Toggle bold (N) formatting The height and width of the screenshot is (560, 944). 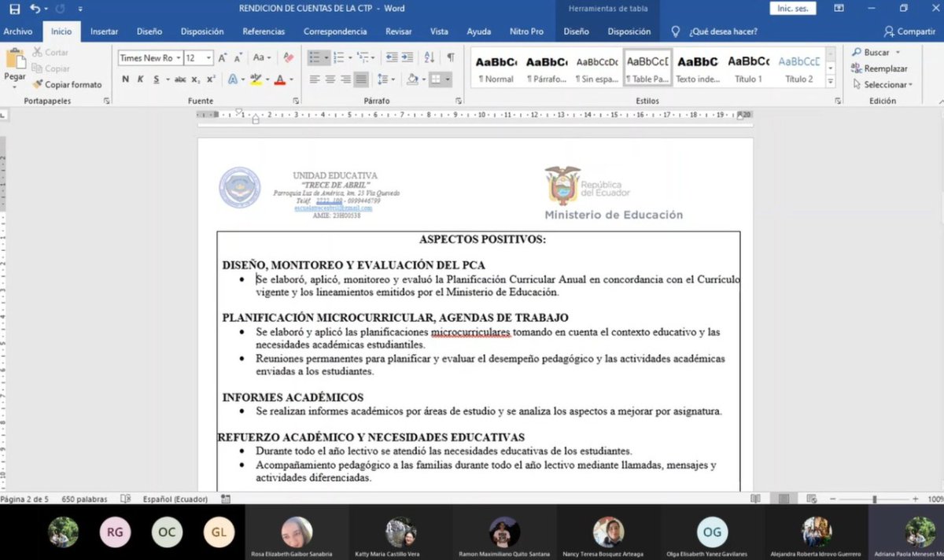coord(126,79)
